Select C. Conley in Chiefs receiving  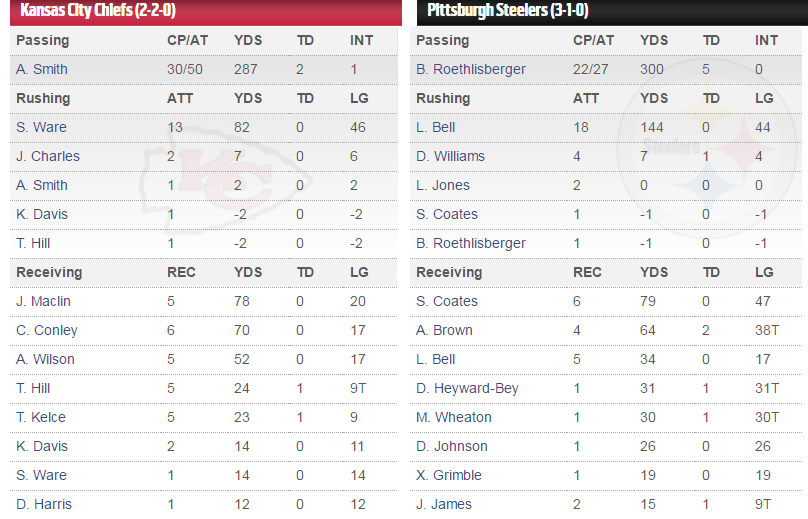46,330
